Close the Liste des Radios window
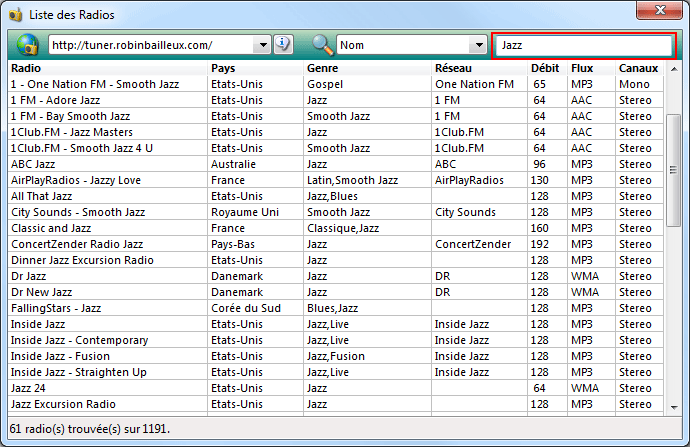The width and height of the screenshot is (690, 447). [x=659, y=10]
